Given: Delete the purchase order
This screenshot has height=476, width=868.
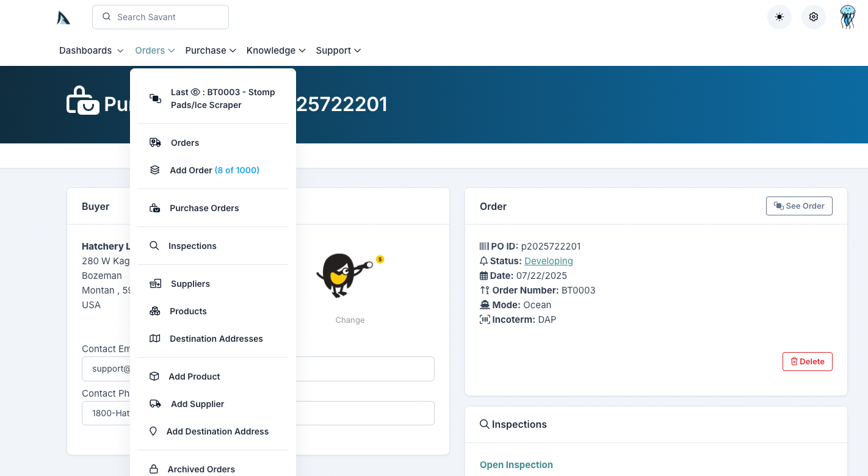Looking at the screenshot, I should pyautogui.click(x=807, y=361).
